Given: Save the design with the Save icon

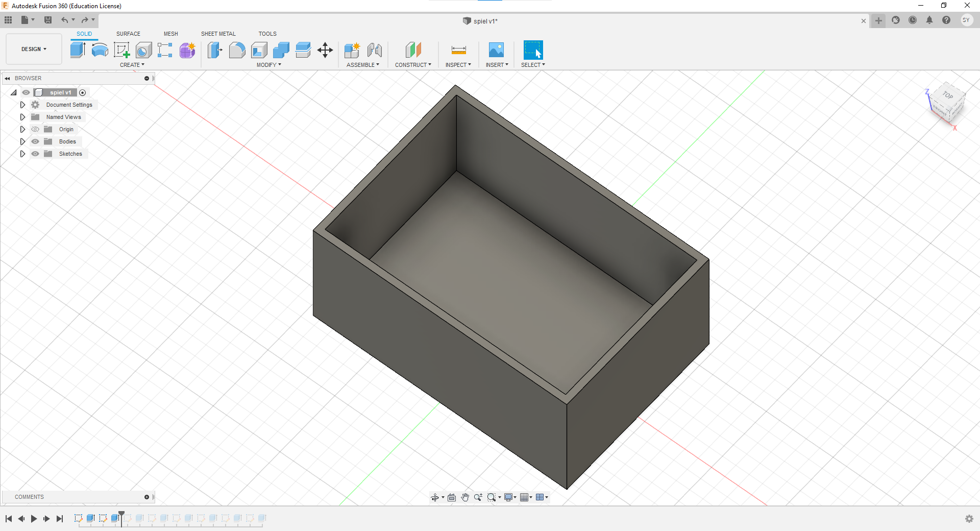Looking at the screenshot, I should pyautogui.click(x=48, y=20).
